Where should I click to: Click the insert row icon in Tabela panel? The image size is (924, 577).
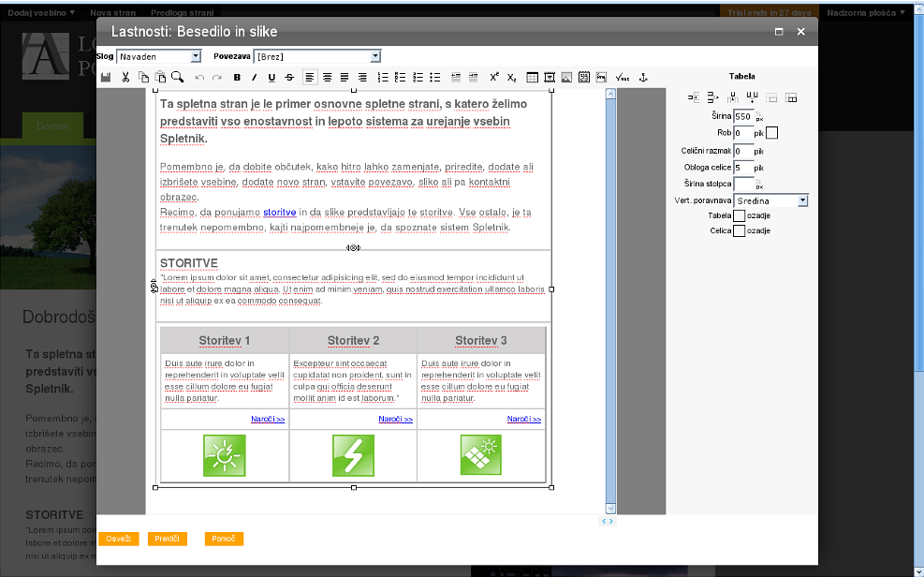(x=694, y=97)
